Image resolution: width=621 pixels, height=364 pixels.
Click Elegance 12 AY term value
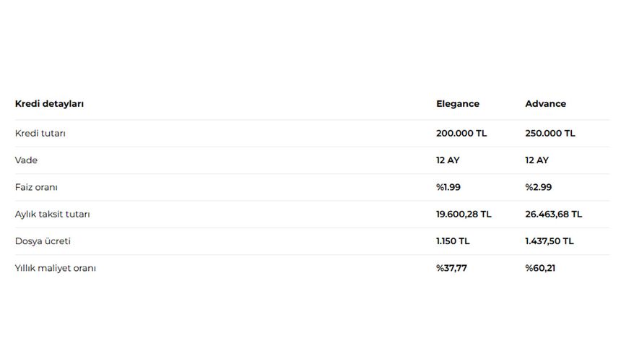coord(448,160)
